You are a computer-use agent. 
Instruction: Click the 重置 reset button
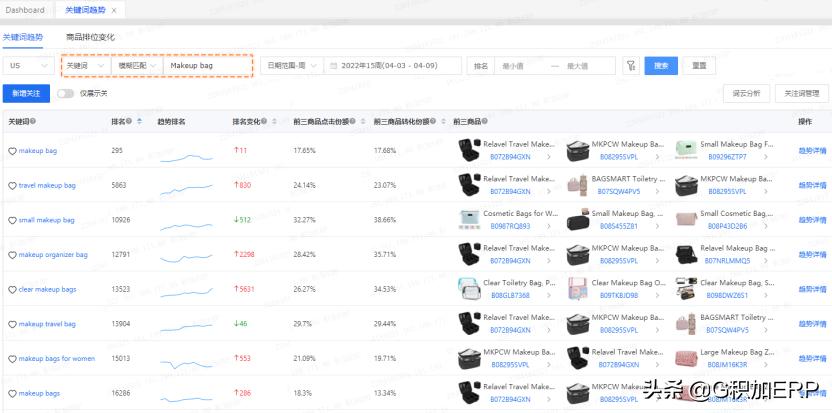pyautogui.click(x=699, y=66)
